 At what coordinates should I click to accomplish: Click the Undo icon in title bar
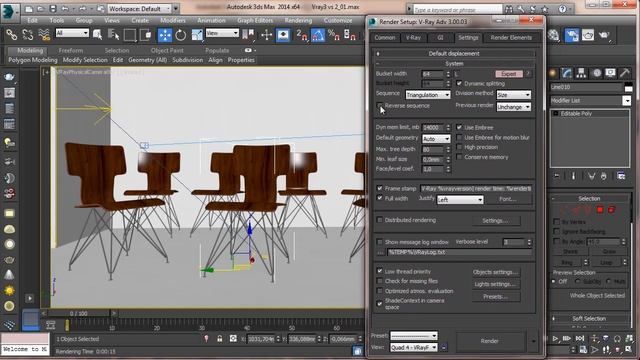click(65, 9)
